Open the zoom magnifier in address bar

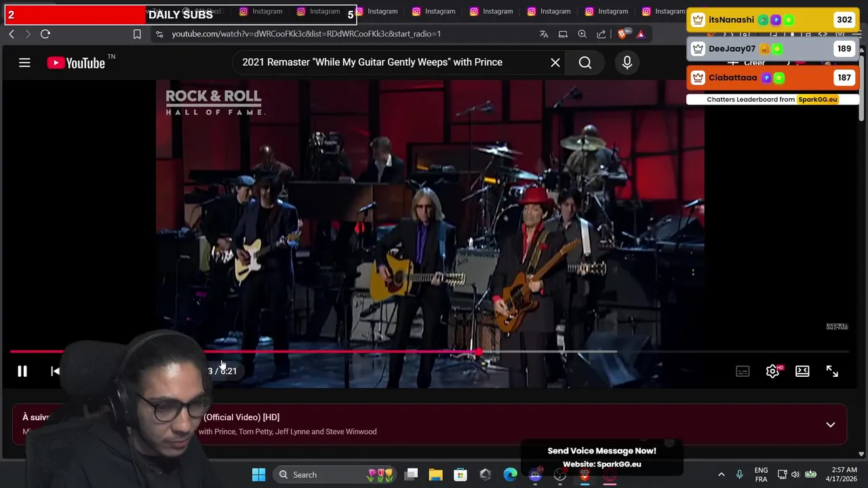[x=582, y=34]
